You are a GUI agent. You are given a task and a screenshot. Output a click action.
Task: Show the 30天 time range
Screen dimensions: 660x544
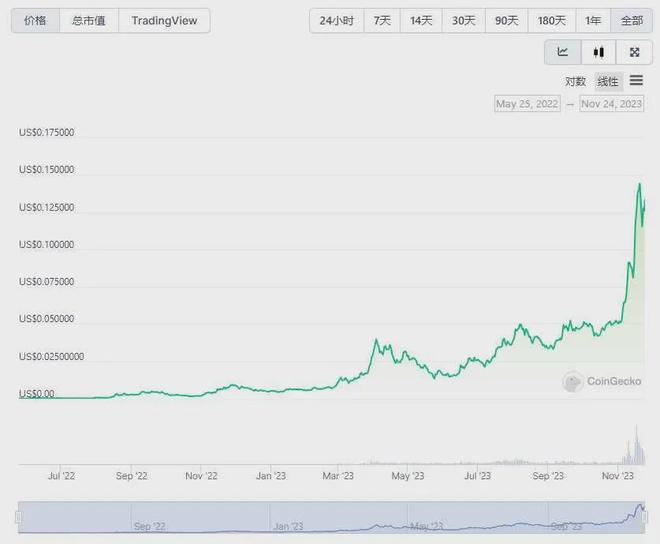463,21
